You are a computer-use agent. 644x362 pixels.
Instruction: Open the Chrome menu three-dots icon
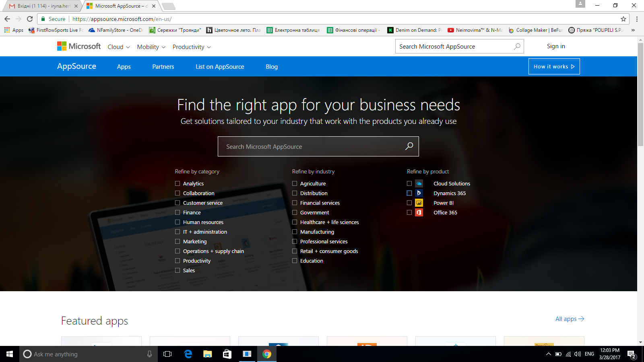pyautogui.click(x=637, y=19)
